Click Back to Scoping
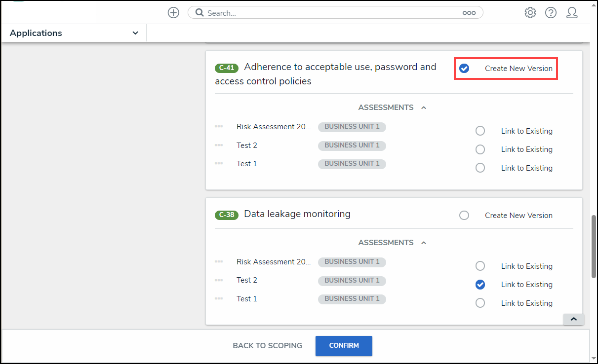598x364 pixels. pos(267,346)
